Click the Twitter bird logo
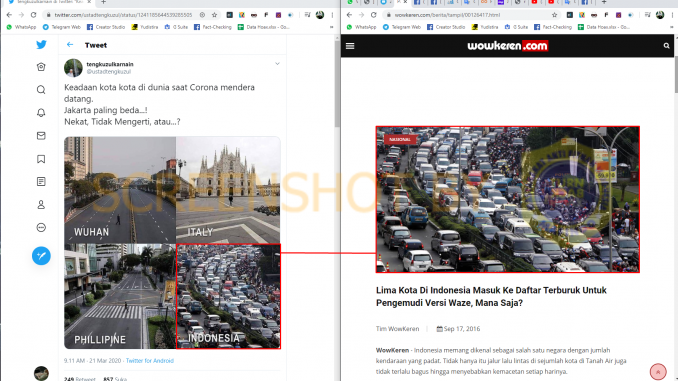This screenshot has height=381, width=678. point(41,45)
